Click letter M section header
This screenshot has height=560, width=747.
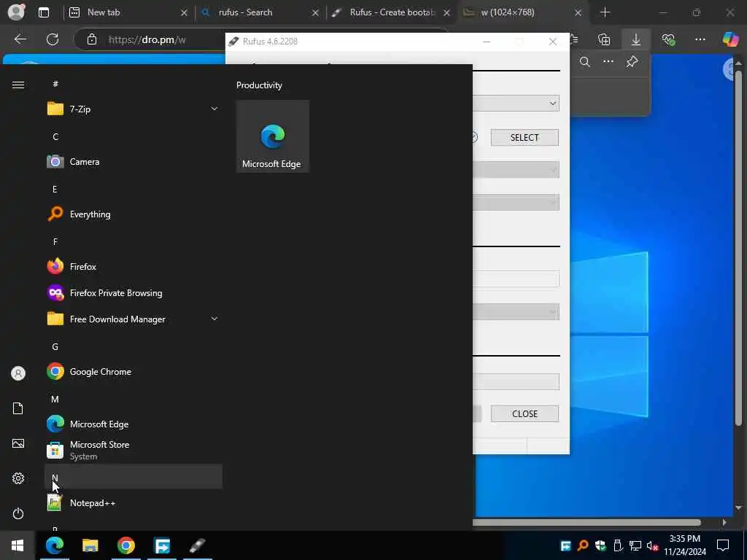click(x=133, y=399)
